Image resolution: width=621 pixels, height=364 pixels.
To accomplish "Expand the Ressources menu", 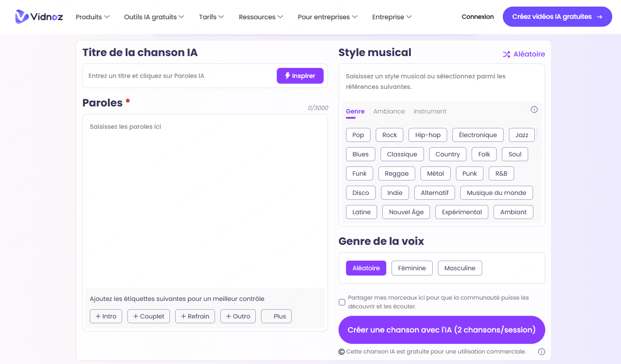I will coord(261,17).
